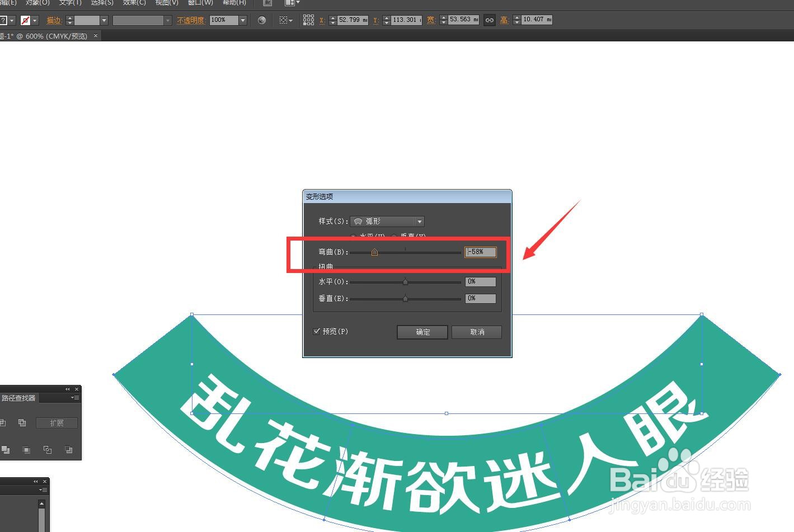Image resolution: width=794 pixels, height=532 pixels.
Task: Confirm the warp with 确定 button
Action: point(422,332)
